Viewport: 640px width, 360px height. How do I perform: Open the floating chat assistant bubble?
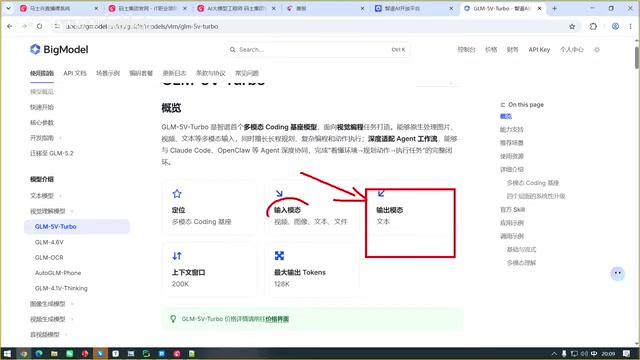(x=618, y=273)
